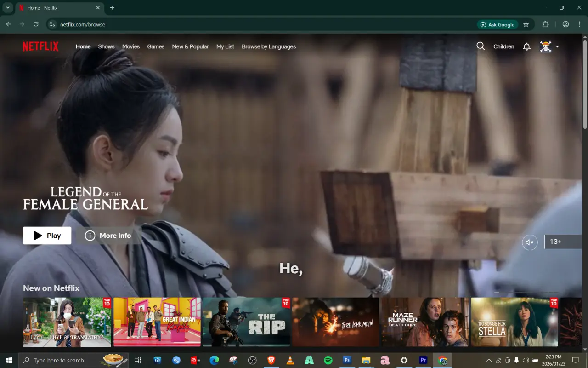The image size is (588, 368).
Task: Launch VLC media player from taskbar
Action: (290, 360)
